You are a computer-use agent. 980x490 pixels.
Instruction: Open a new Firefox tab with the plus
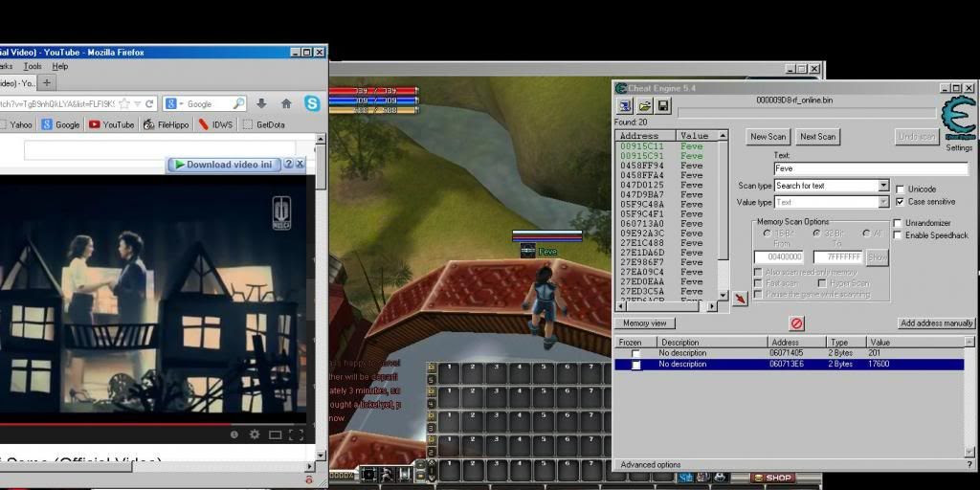click(47, 82)
